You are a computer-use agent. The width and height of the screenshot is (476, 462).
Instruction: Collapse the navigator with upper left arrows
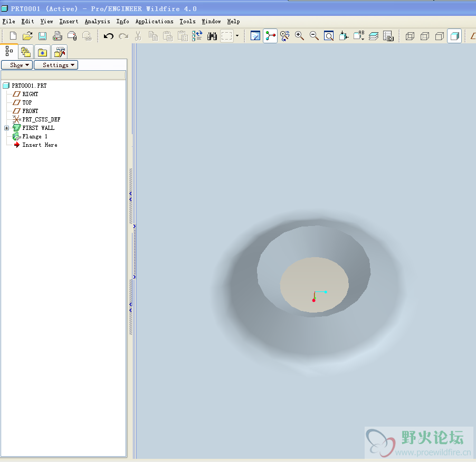[130, 196]
